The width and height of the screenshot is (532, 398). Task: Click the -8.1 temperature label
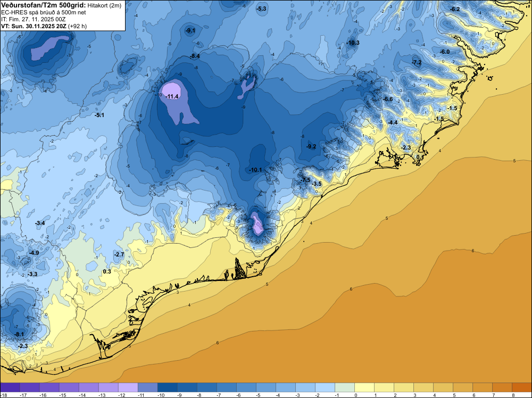point(19,334)
